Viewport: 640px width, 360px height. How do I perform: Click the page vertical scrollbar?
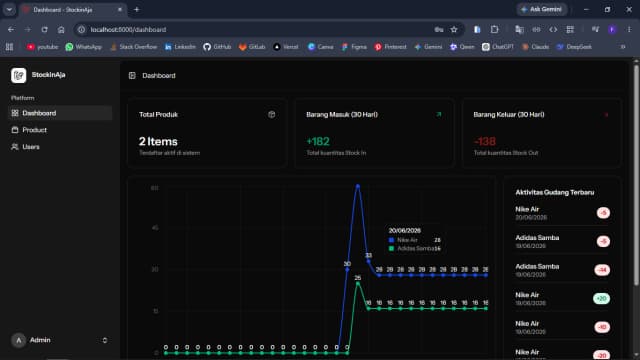click(x=636, y=176)
